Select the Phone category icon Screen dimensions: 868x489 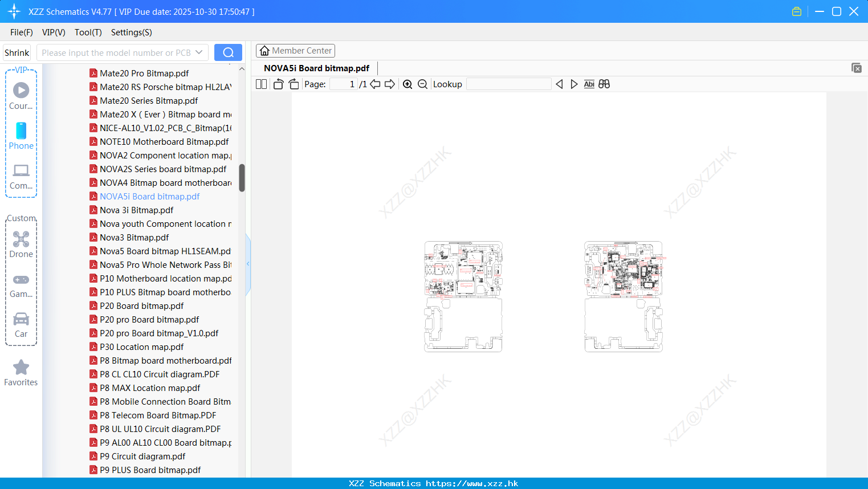pyautogui.click(x=21, y=136)
